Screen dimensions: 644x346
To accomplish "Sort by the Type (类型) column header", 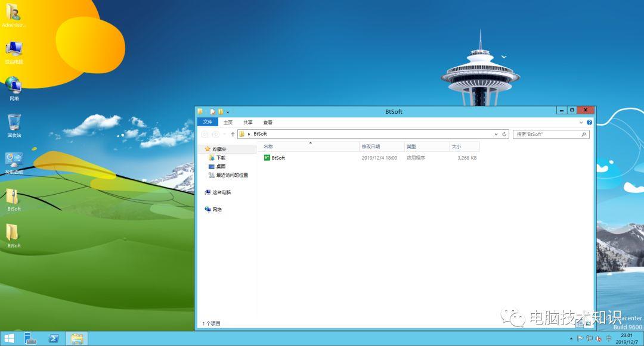I will pos(427,146).
